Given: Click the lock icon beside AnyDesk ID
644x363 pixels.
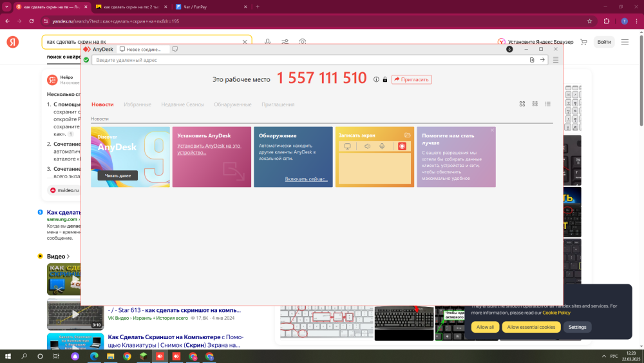Looking at the screenshot, I should click(x=385, y=79).
